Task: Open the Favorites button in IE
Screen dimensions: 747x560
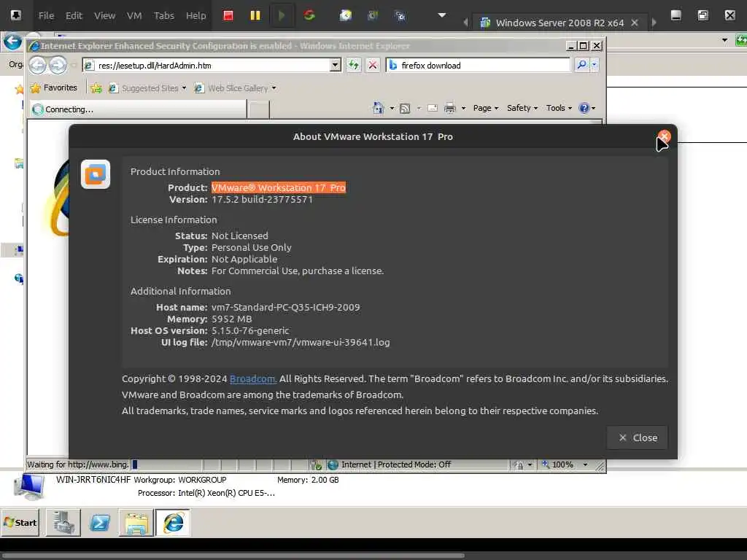Action: click(53, 87)
